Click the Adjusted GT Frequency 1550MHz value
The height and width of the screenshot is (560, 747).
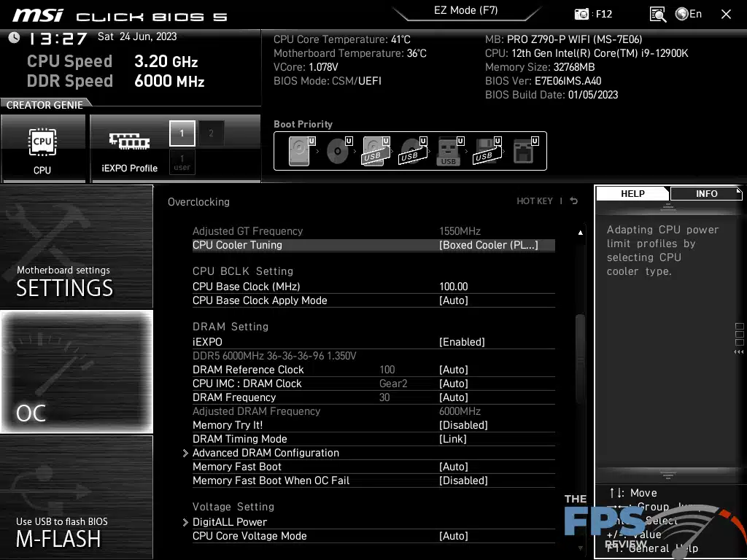[460, 231]
